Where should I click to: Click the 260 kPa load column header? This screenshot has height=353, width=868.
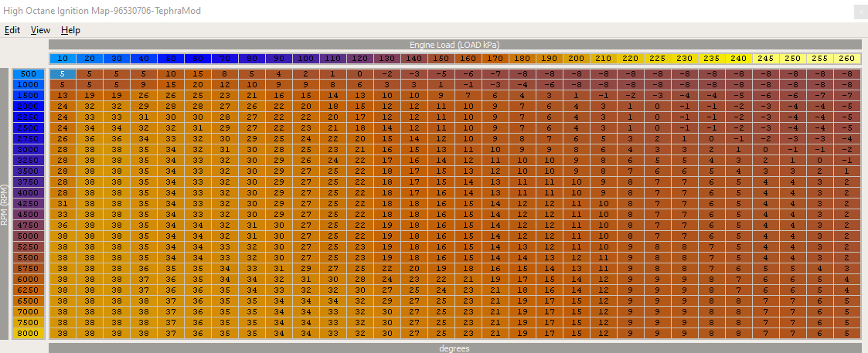click(x=847, y=59)
